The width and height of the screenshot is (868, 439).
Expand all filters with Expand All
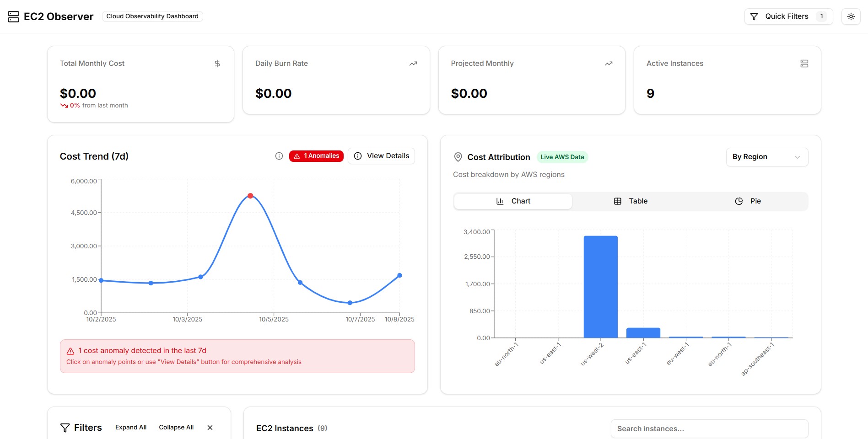(x=131, y=427)
